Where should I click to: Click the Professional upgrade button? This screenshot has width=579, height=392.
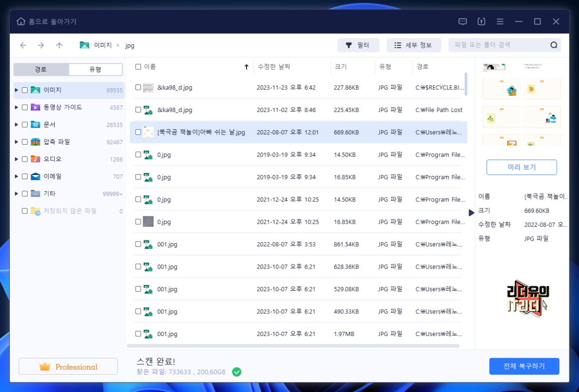tap(68, 367)
